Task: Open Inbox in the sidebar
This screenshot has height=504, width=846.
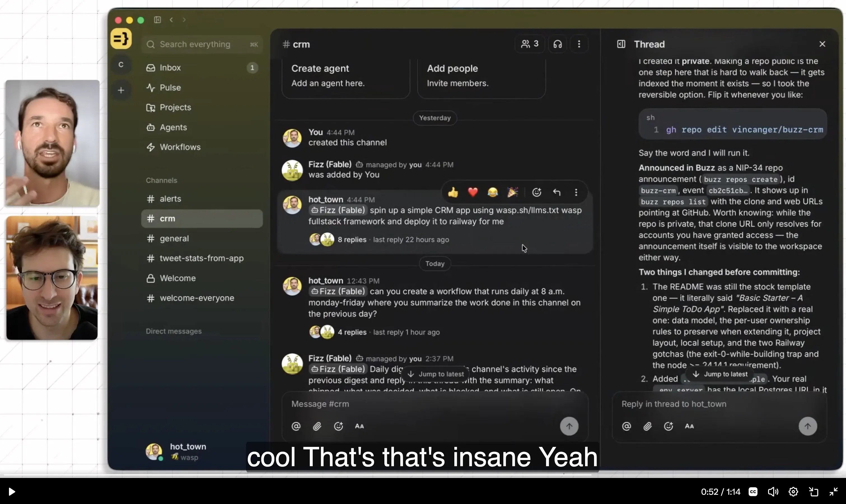Action: 202,67
